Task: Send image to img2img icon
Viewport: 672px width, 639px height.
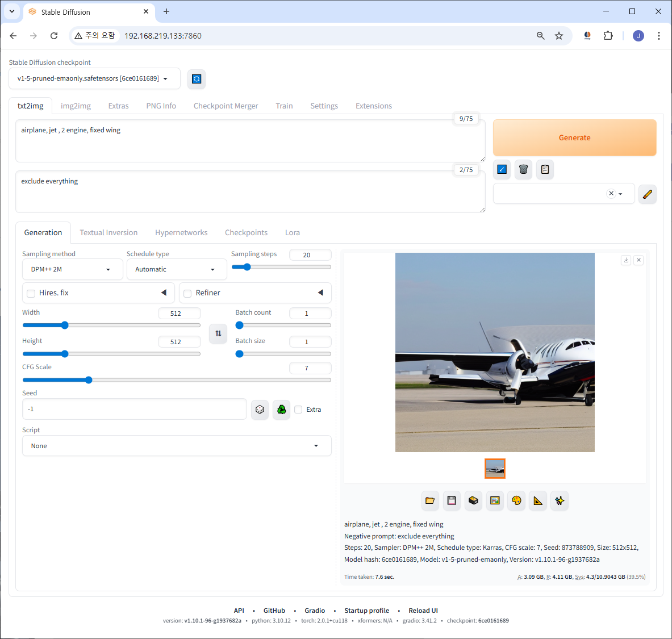Action: [495, 500]
